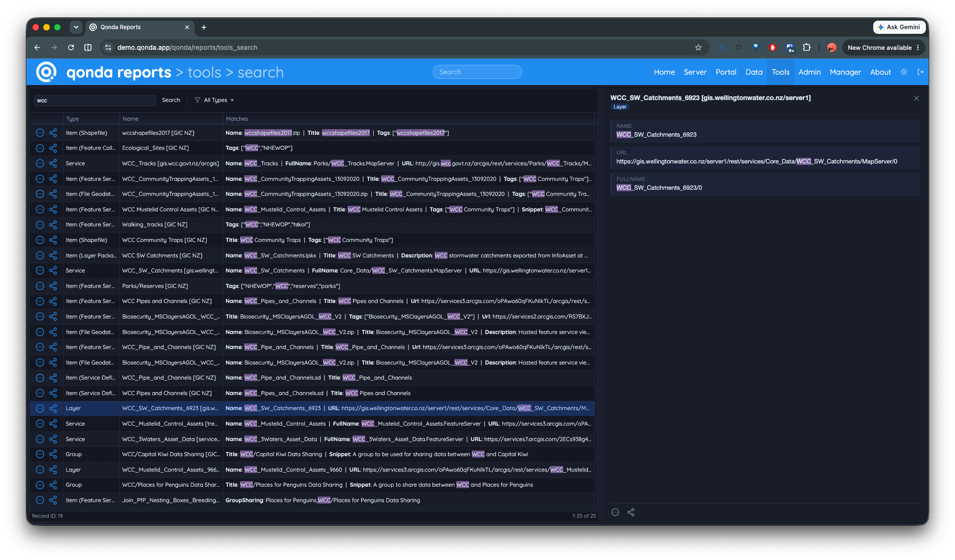Open Chrome side panel split icon

pyautogui.click(x=88, y=47)
